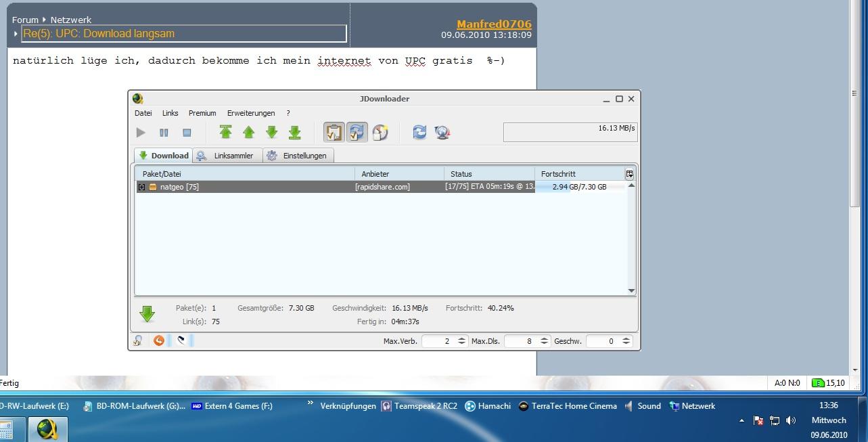
Task: Show hidden tray icons arrow
Action: (742, 421)
